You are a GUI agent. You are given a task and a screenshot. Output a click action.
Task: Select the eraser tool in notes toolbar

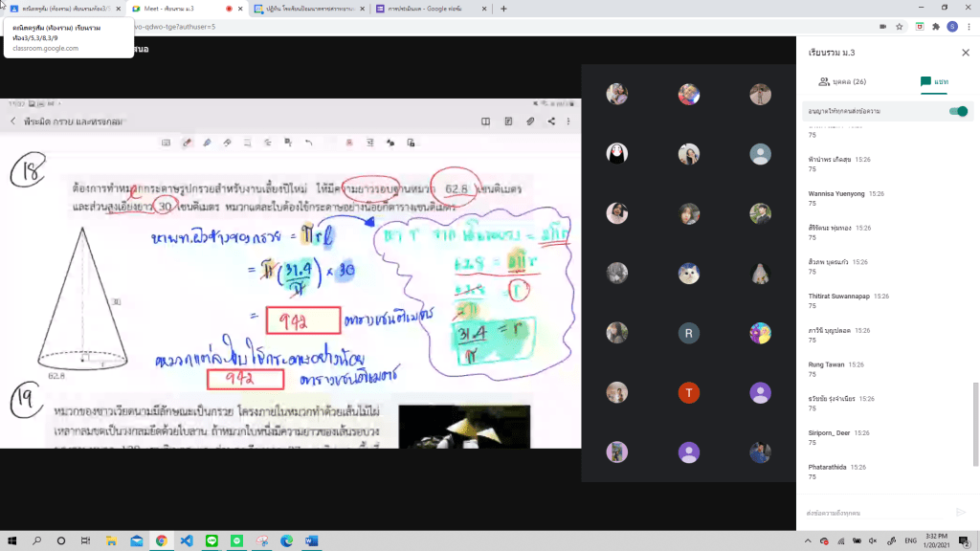tap(228, 143)
